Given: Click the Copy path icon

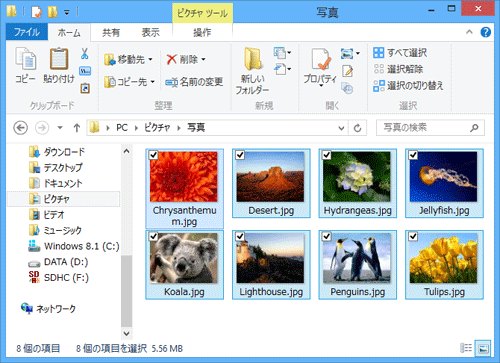Looking at the screenshot, I should pyautogui.click(x=85, y=71).
